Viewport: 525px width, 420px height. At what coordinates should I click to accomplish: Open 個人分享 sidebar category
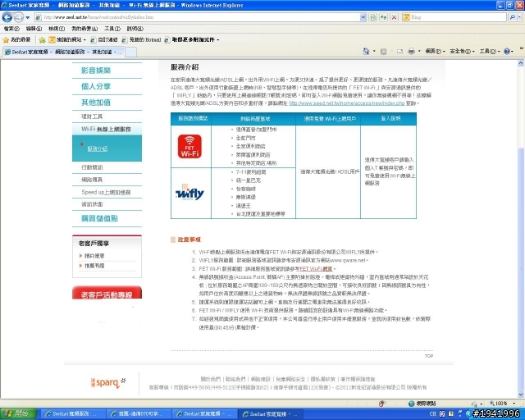[x=96, y=86]
